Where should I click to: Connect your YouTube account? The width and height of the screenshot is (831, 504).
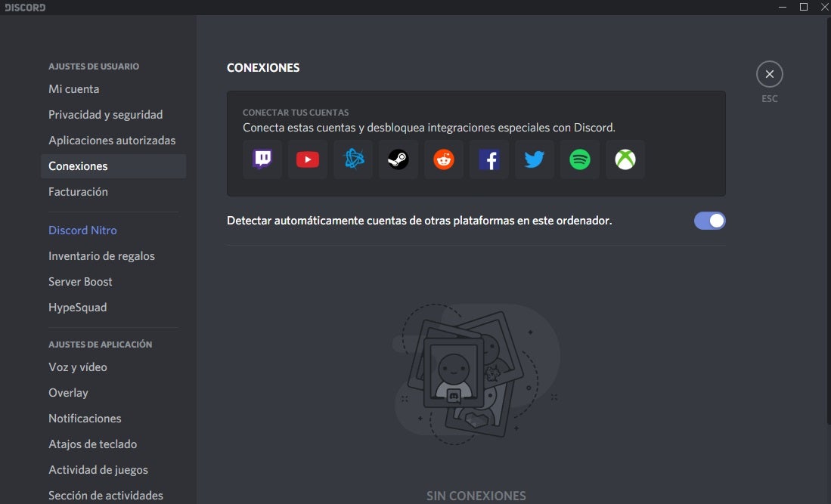tap(308, 159)
